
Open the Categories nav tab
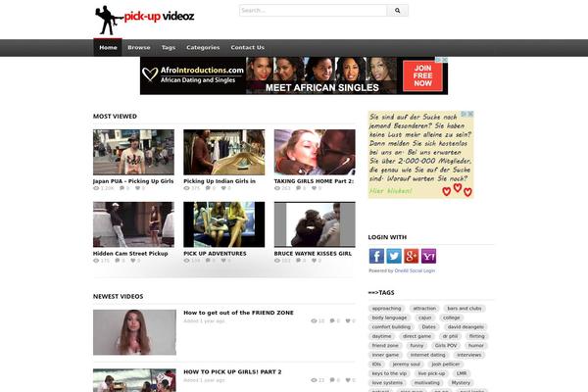click(203, 48)
